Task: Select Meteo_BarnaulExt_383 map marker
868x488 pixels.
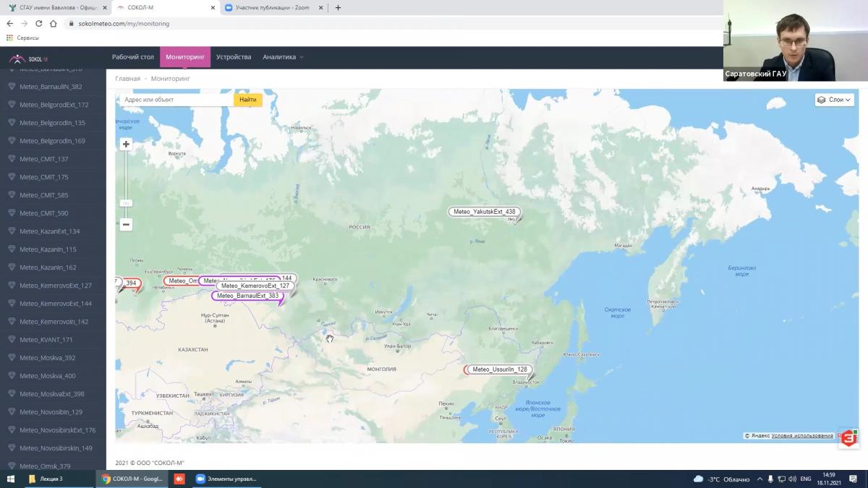Action: (247, 296)
